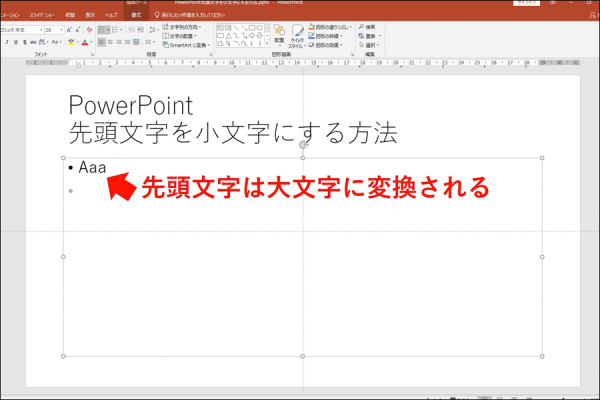Open ヘルプ help tab
The height and width of the screenshot is (400, 600).
(111, 15)
